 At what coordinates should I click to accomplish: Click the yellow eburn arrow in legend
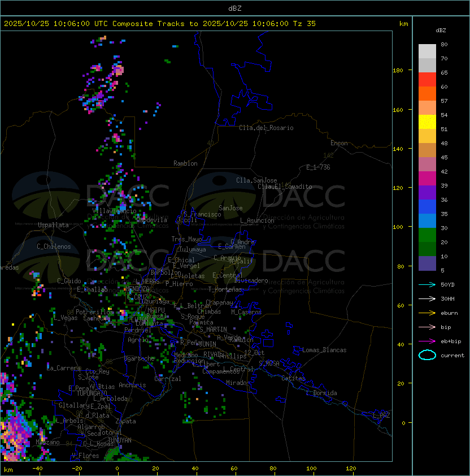point(427,313)
